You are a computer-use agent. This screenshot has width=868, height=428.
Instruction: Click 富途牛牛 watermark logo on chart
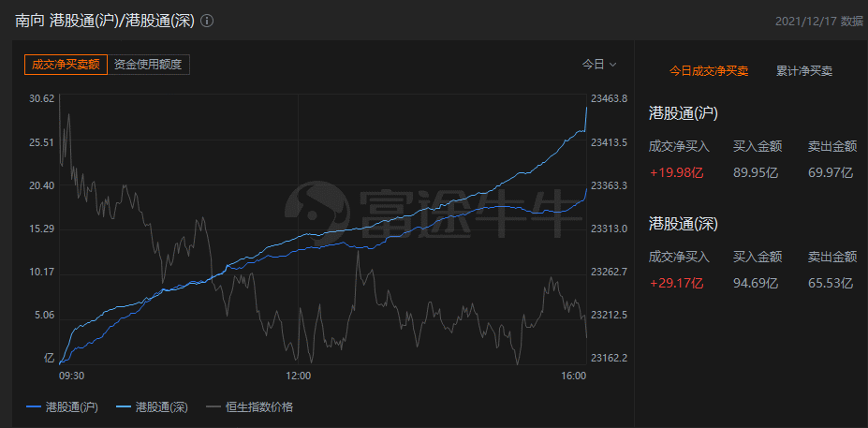point(431,211)
